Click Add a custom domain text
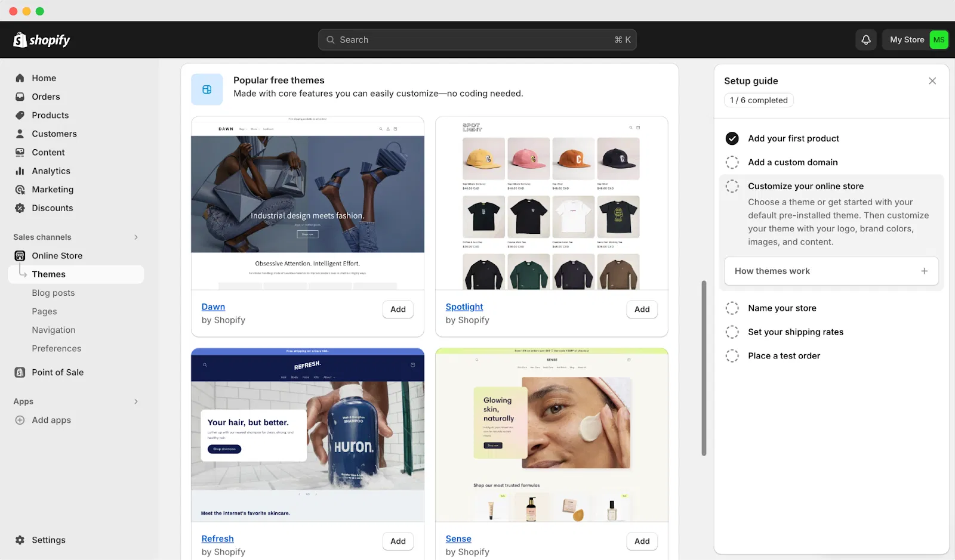The width and height of the screenshot is (955, 560). click(x=793, y=162)
